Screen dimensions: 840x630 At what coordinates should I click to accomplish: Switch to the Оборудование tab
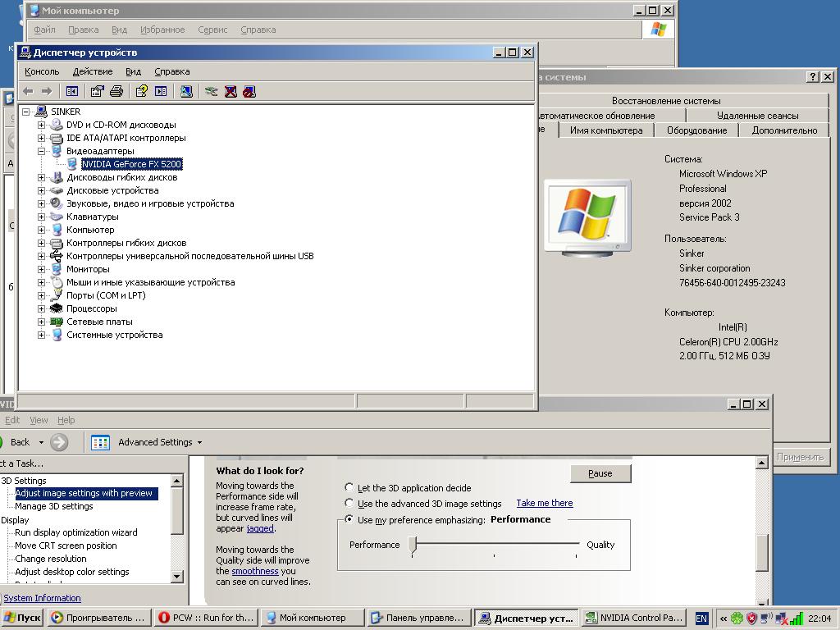696,130
